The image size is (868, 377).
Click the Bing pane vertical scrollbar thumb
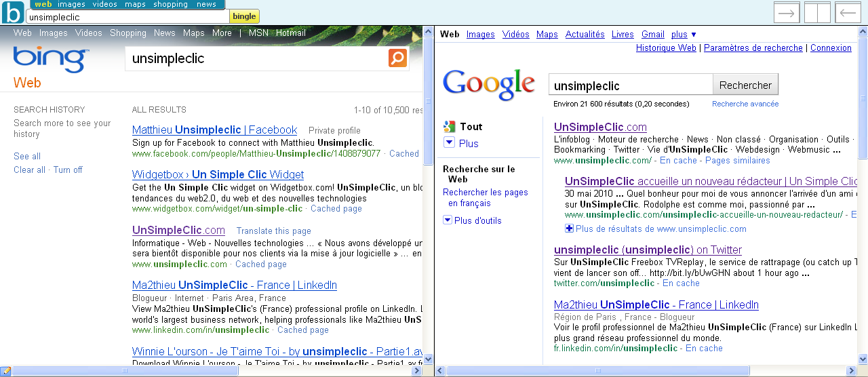428,102
